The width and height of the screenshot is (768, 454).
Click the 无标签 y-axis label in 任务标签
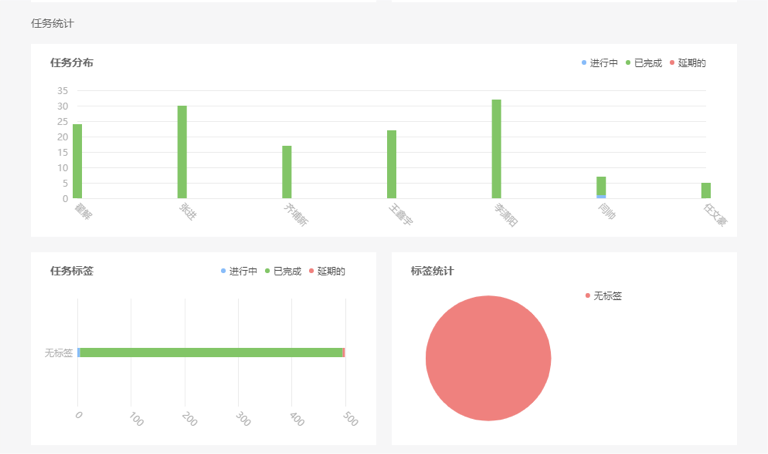click(x=59, y=353)
